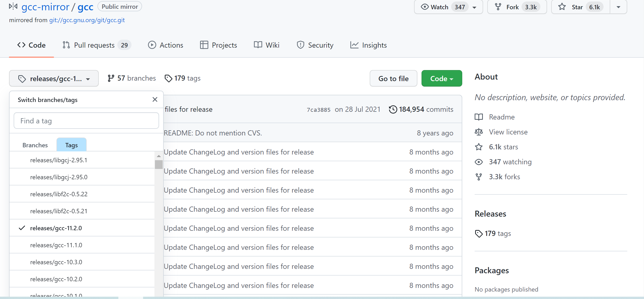Screen dimensions: 644x299
Task: Open the green Code dropdown
Action: click(x=442, y=79)
